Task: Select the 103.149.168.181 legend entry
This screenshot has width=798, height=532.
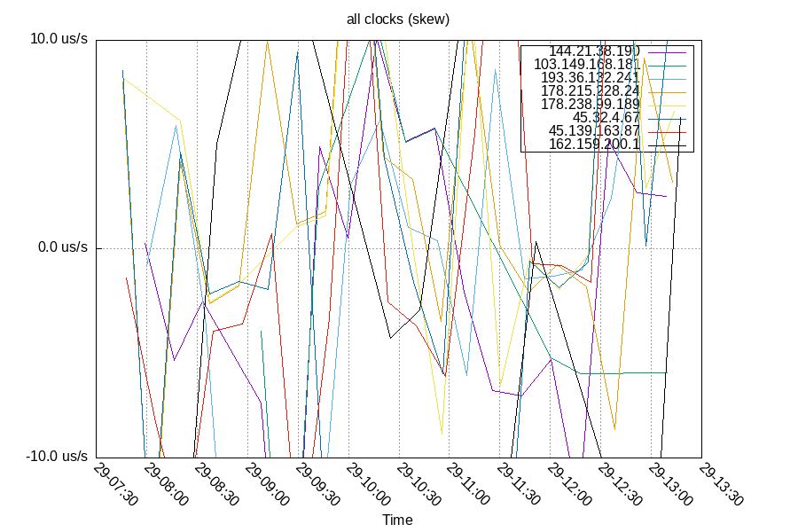Action: [588, 66]
